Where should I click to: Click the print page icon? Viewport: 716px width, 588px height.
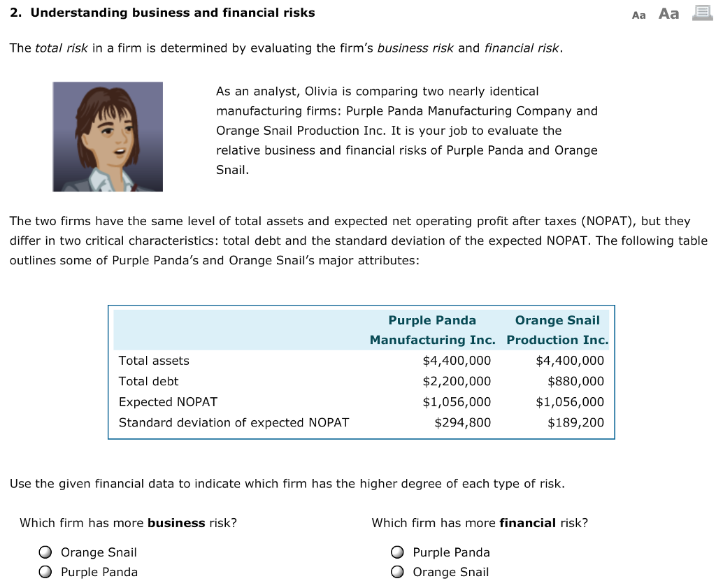[700, 13]
